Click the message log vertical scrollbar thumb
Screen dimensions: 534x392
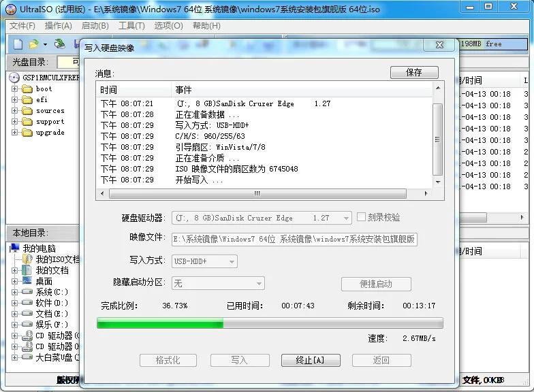[x=437, y=140]
